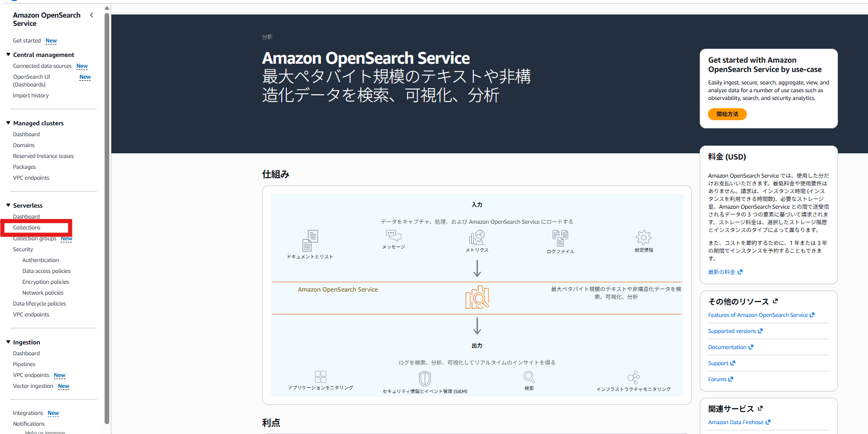Click the ログファイル icon
This screenshot has height=434, width=868.
pyautogui.click(x=560, y=238)
